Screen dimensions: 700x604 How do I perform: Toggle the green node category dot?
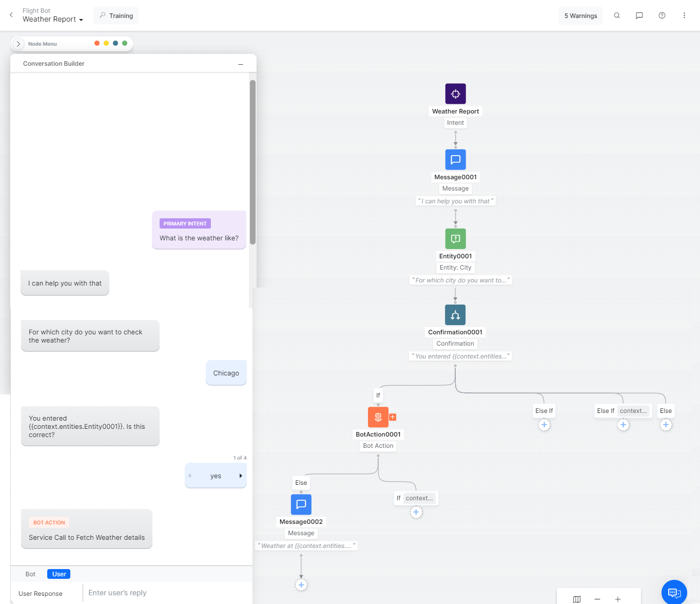click(x=125, y=43)
